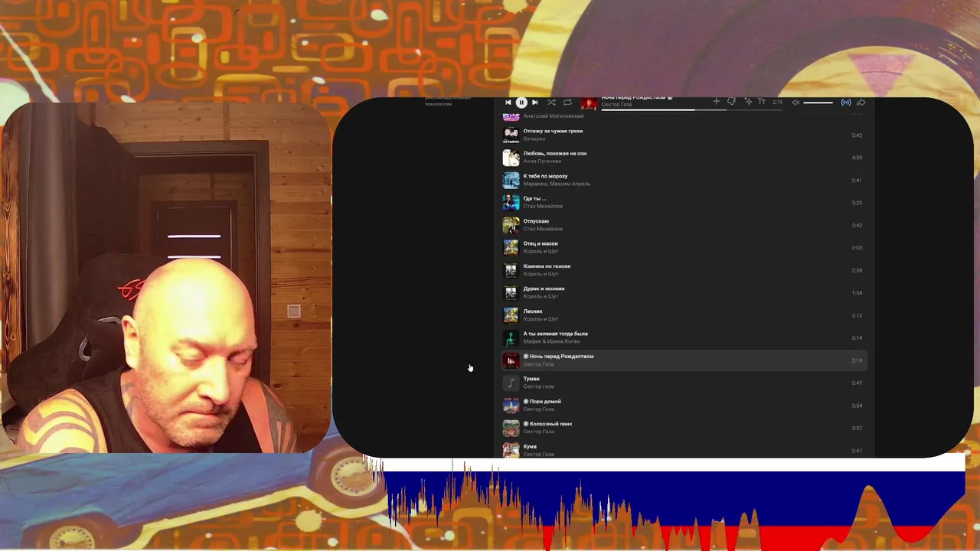
Task: Play the song Отец и маски
Action: point(541,243)
